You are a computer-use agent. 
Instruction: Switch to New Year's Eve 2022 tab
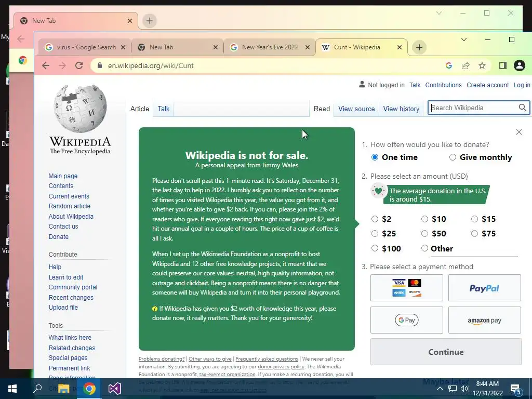click(270, 47)
